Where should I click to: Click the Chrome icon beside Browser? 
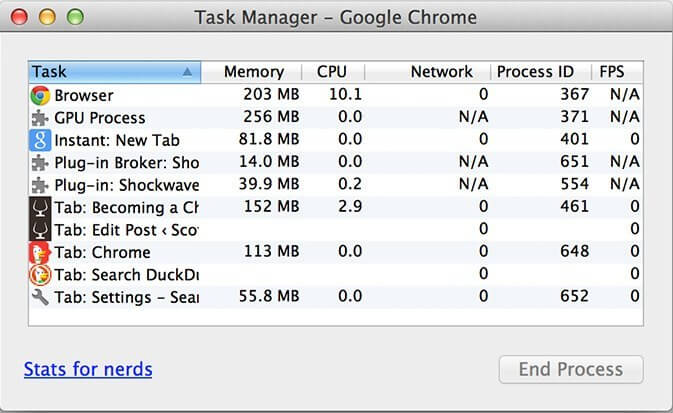[x=40, y=95]
